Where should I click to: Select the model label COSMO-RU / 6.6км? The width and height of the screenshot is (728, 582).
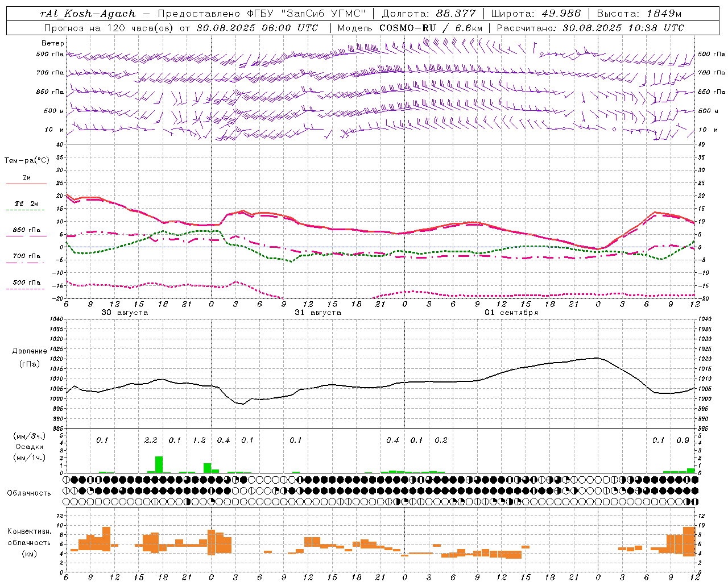[431, 27]
